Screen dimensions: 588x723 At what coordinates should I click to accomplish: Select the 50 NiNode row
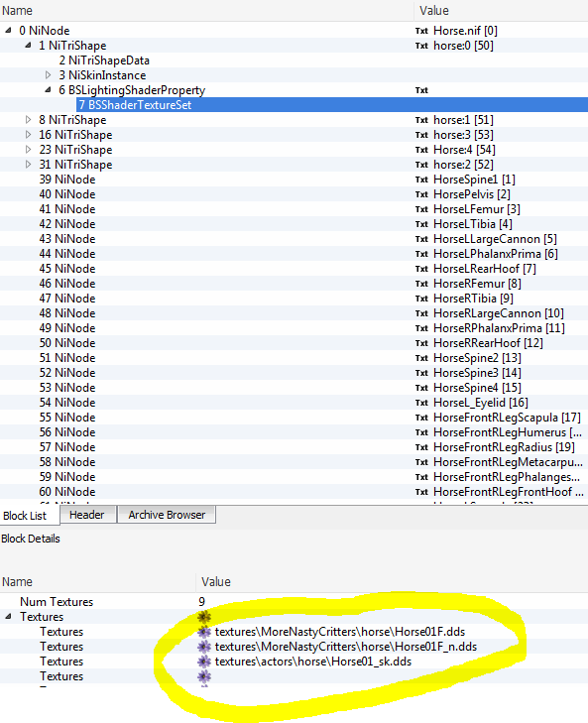pos(294,343)
